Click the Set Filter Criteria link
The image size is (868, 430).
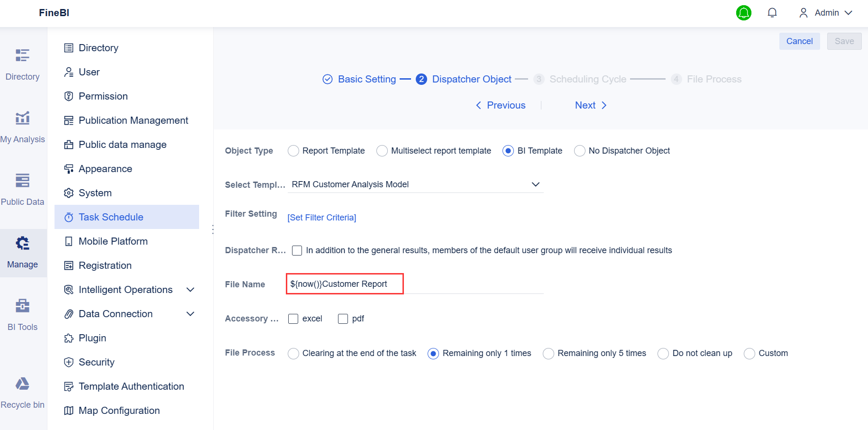click(321, 217)
